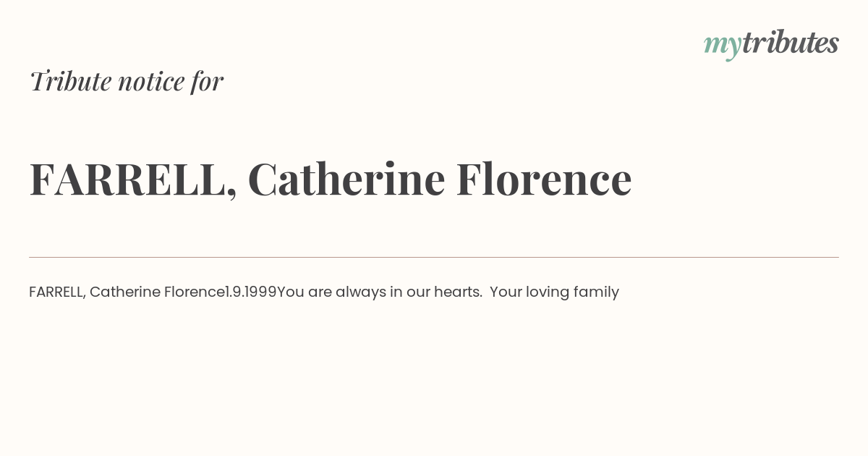Click "FARRELL," in the small body text
This screenshot has height=456, width=868.
(x=58, y=292)
